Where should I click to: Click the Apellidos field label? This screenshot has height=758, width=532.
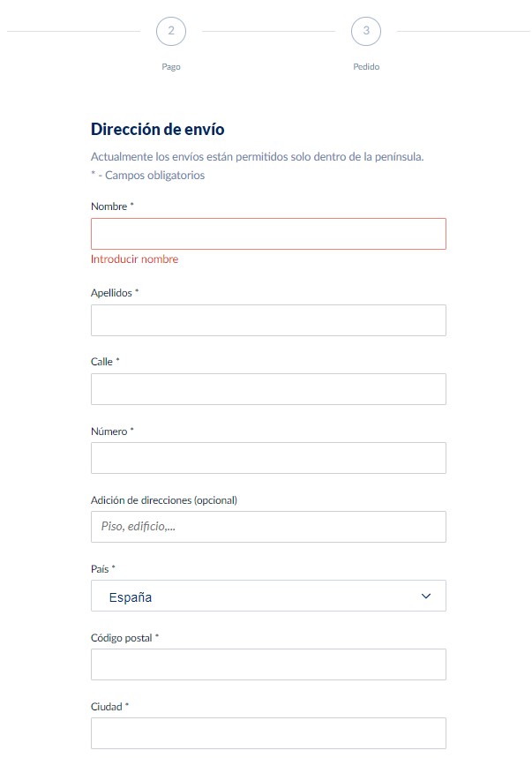tap(115, 293)
